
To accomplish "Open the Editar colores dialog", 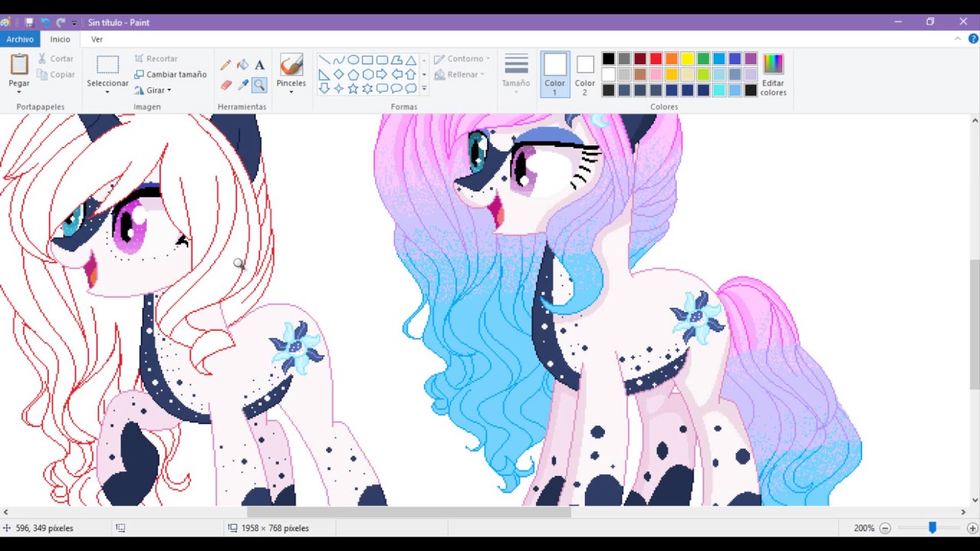I will click(x=773, y=74).
